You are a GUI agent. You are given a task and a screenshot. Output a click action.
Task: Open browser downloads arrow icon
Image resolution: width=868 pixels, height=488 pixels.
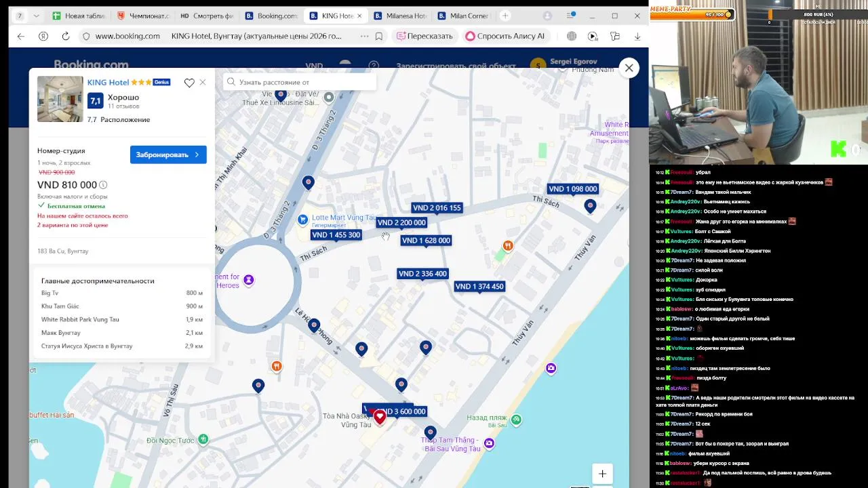(637, 36)
